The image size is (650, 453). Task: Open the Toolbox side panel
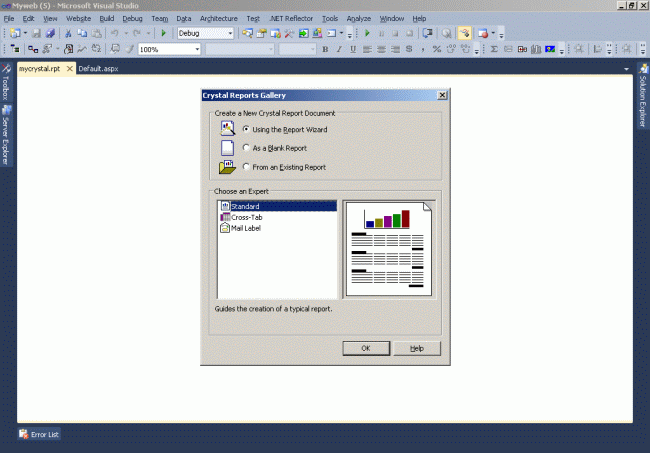click(x=6, y=83)
